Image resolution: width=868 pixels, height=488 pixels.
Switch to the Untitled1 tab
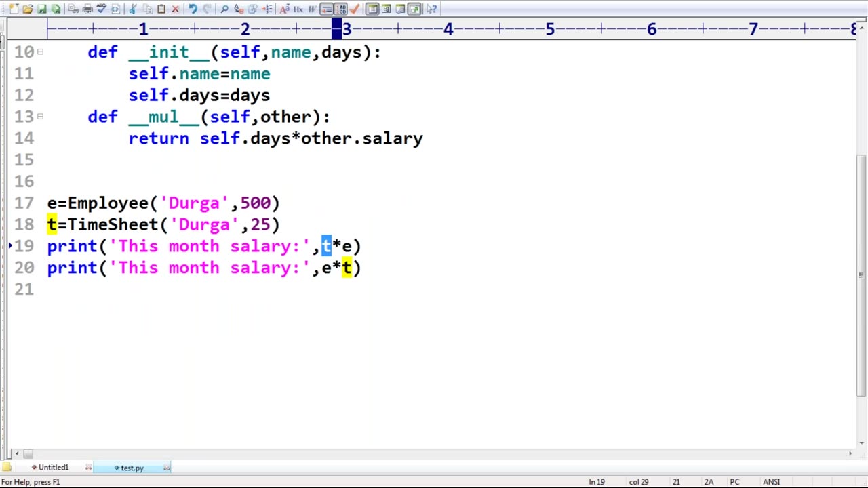[x=53, y=468]
